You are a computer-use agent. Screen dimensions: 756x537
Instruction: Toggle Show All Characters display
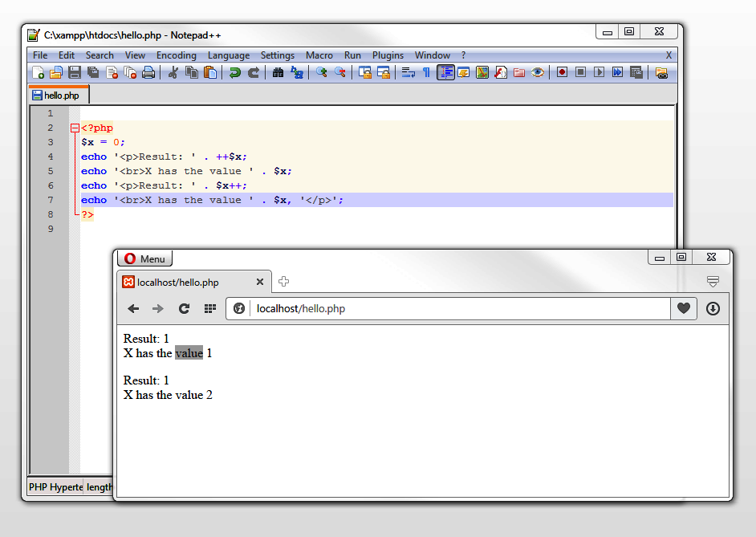425,72
